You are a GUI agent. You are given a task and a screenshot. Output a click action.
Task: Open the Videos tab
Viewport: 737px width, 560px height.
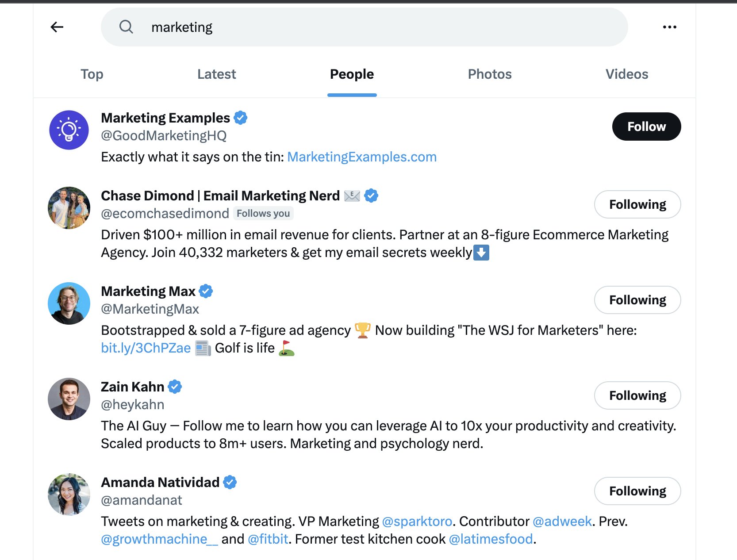click(x=627, y=74)
